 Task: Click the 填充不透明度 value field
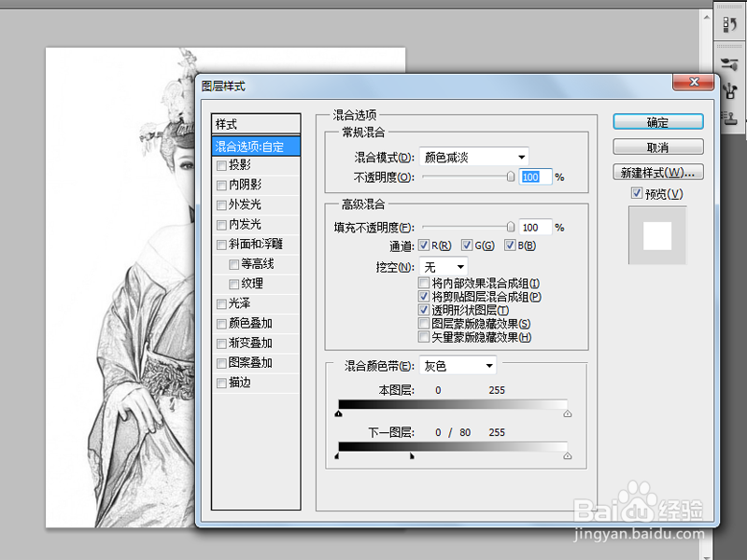[535, 228]
